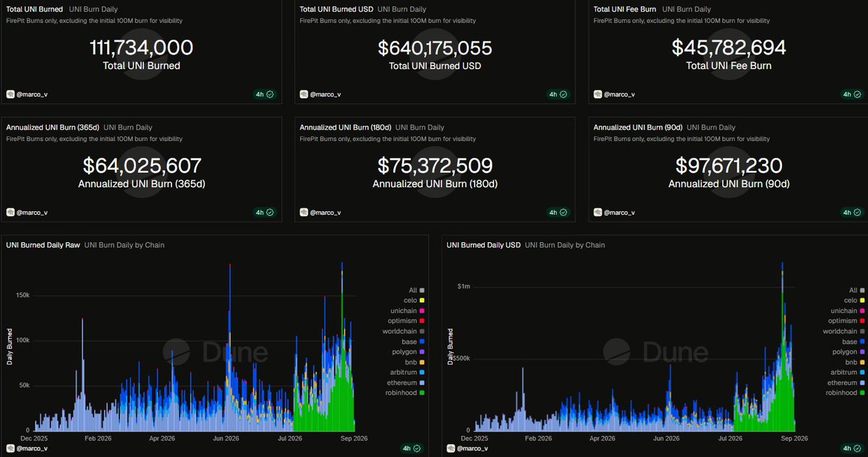Click the $75,372,509 counter value
Screen dimensions: 868x457
point(435,166)
